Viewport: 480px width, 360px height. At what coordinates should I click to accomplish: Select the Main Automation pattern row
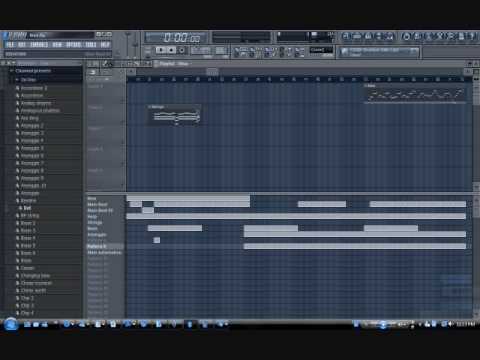coord(104,253)
